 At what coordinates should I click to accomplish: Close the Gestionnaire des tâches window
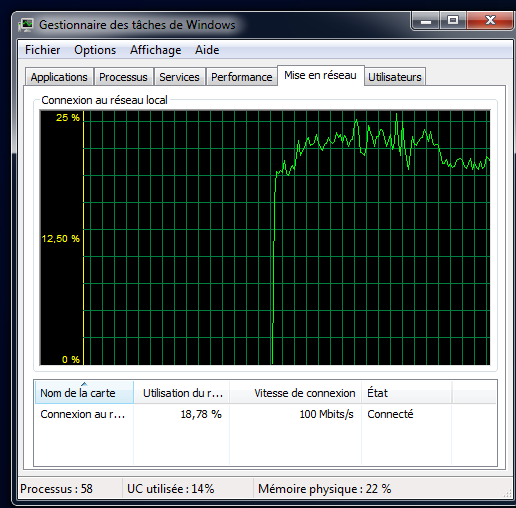click(489, 21)
